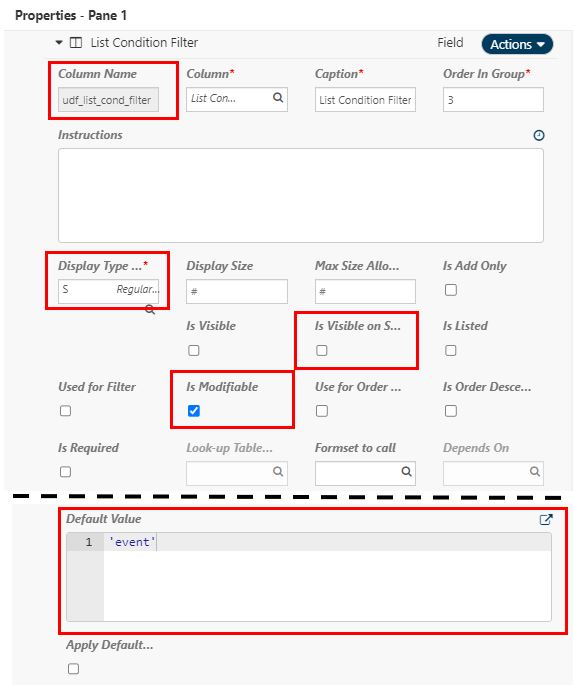Click inside the Instructions text area
573x685 pixels.
click(300, 195)
